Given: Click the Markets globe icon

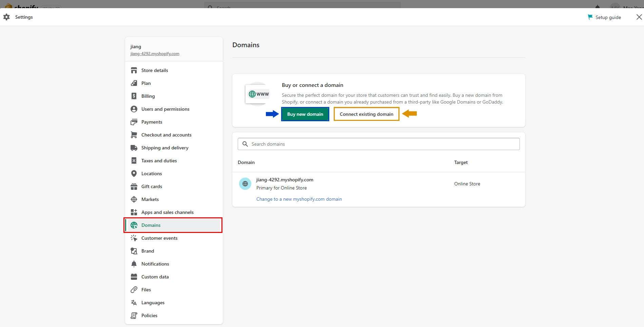Looking at the screenshot, I should 134,199.
